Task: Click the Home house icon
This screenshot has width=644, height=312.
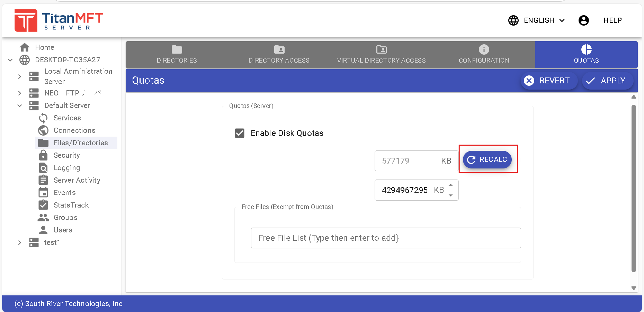Action: click(x=25, y=47)
